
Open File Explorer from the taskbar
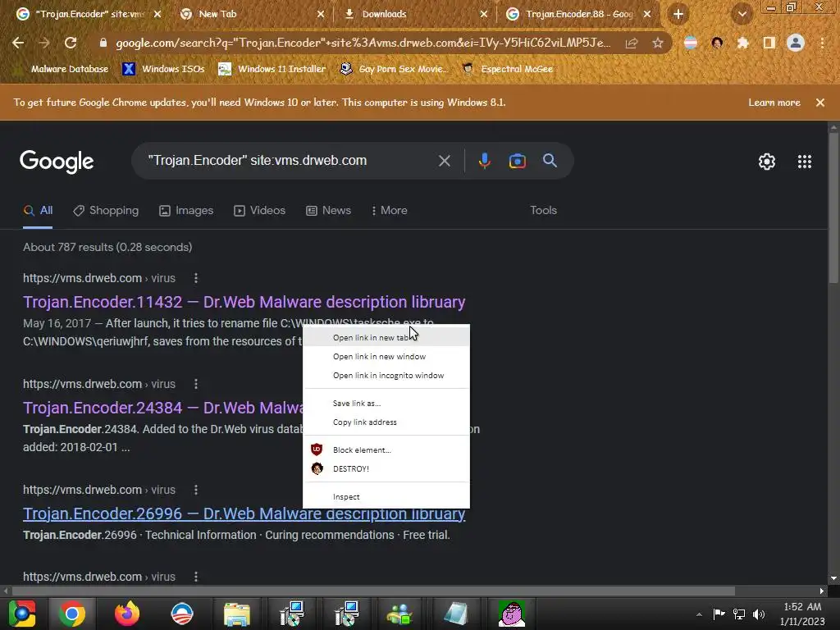coord(236,614)
